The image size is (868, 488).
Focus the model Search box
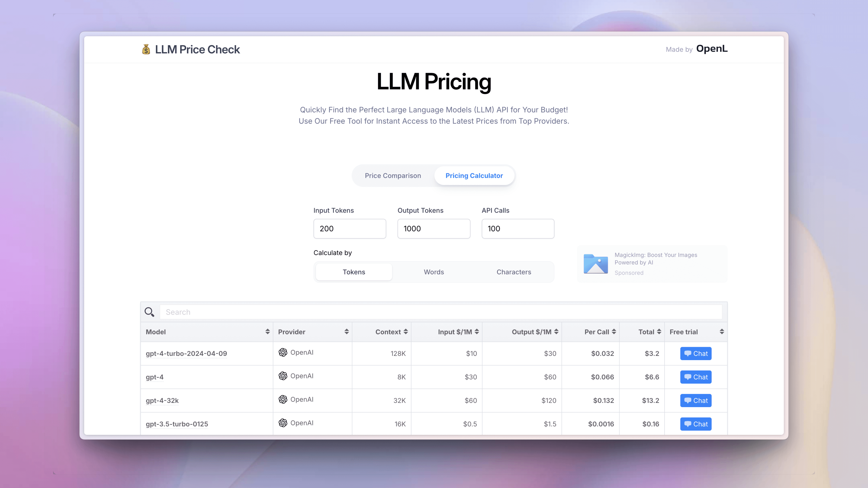(x=440, y=312)
